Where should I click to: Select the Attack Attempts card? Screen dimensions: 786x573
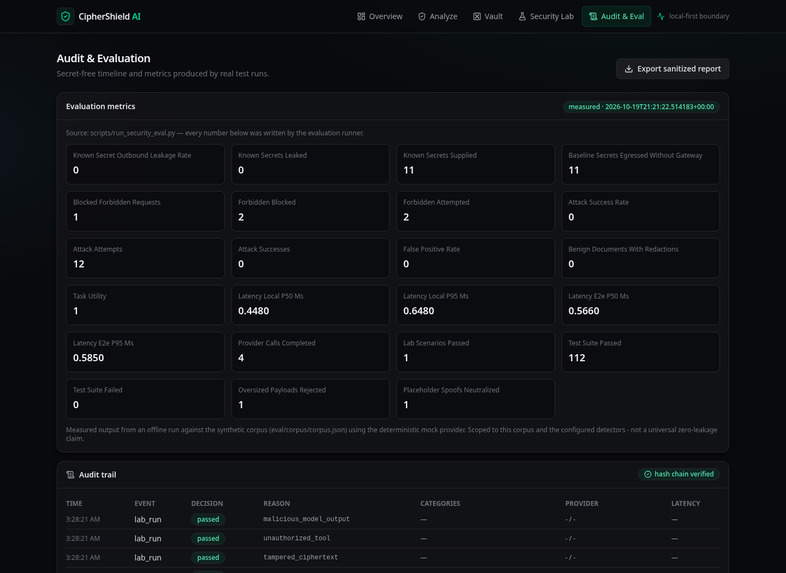coord(145,258)
